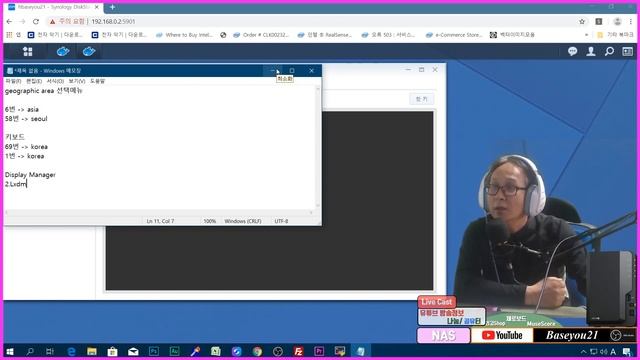Image resolution: width=640 pixels, height=360 pixels.
Task: Open the Notepad View (보기) menu
Action: click(x=77, y=81)
